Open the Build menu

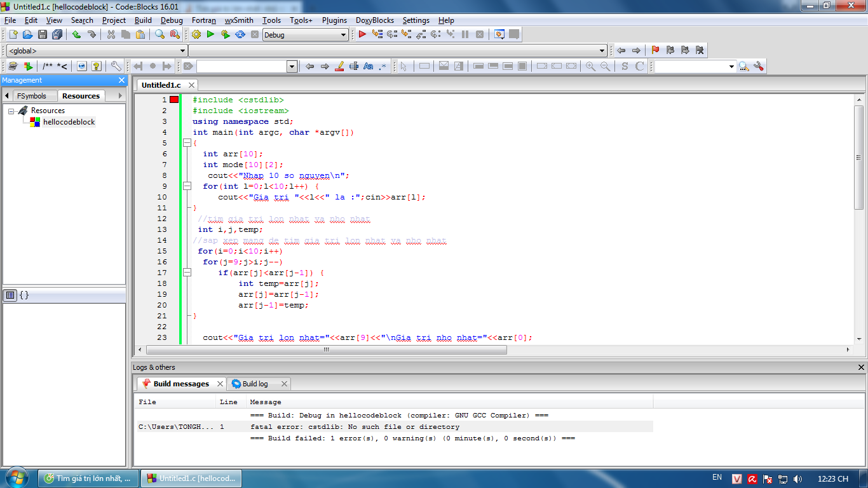143,20
